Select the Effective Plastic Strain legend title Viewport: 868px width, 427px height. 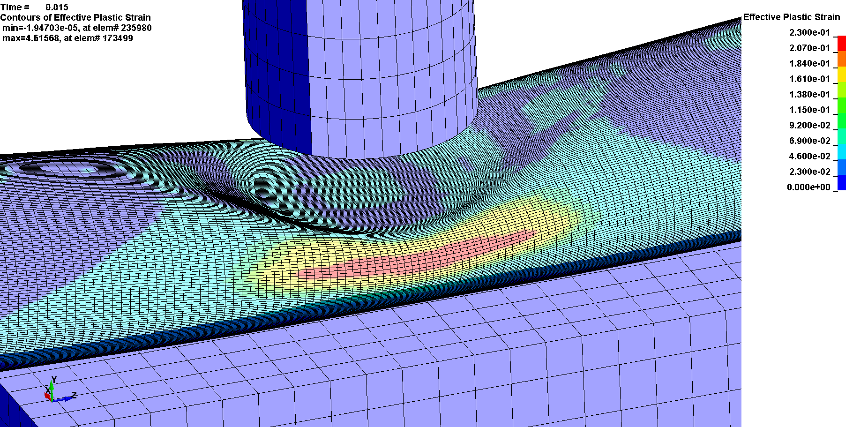(791, 17)
